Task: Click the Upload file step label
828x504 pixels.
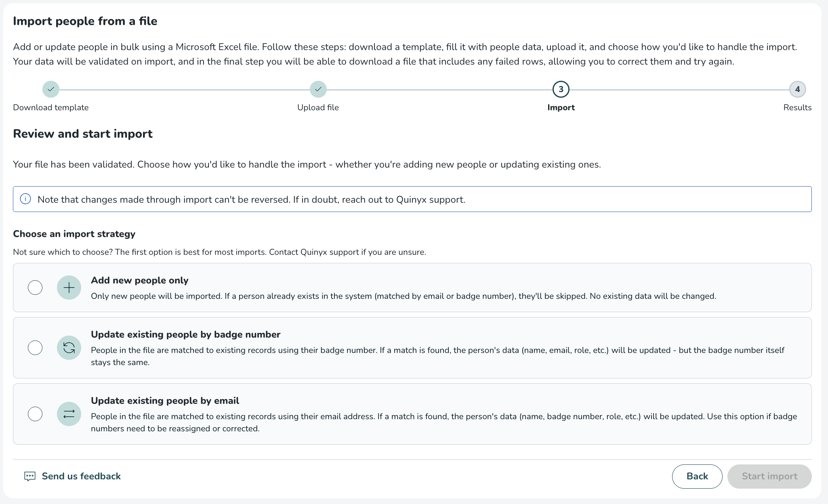Action: tap(318, 107)
